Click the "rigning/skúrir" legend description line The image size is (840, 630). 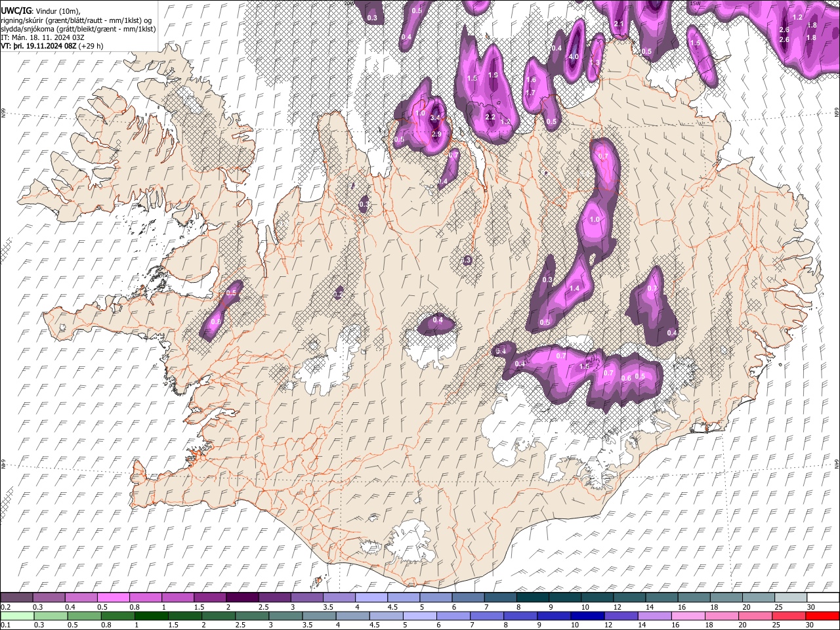pyautogui.click(x=77, y=20)
